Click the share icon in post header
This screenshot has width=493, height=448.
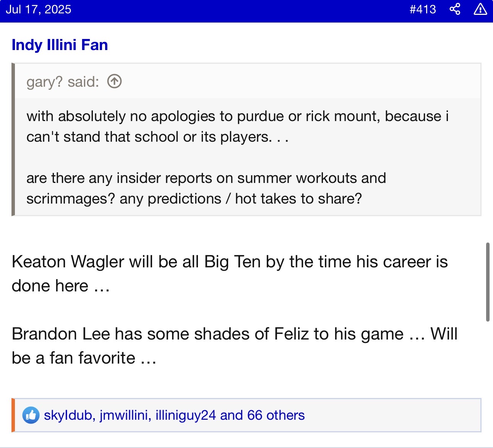(x=455, y=9)
